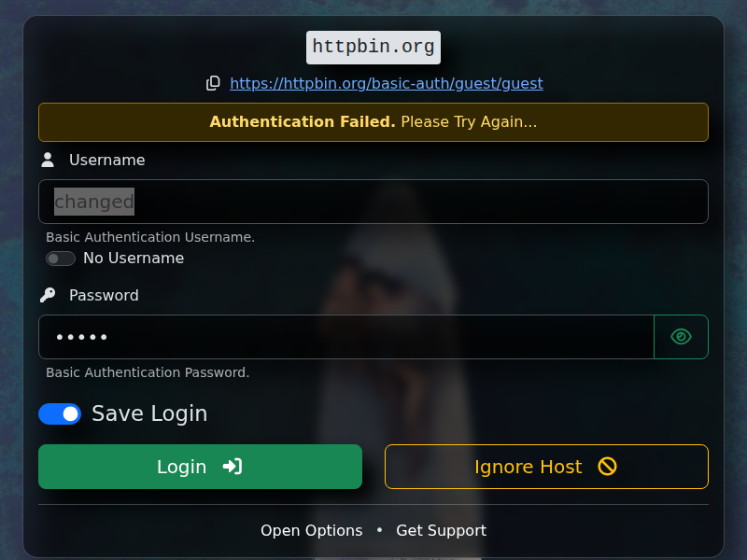Click inside the masked password field
Image resolution: width=747 pixels, height=560 pixels.
[x=345, y=336]
